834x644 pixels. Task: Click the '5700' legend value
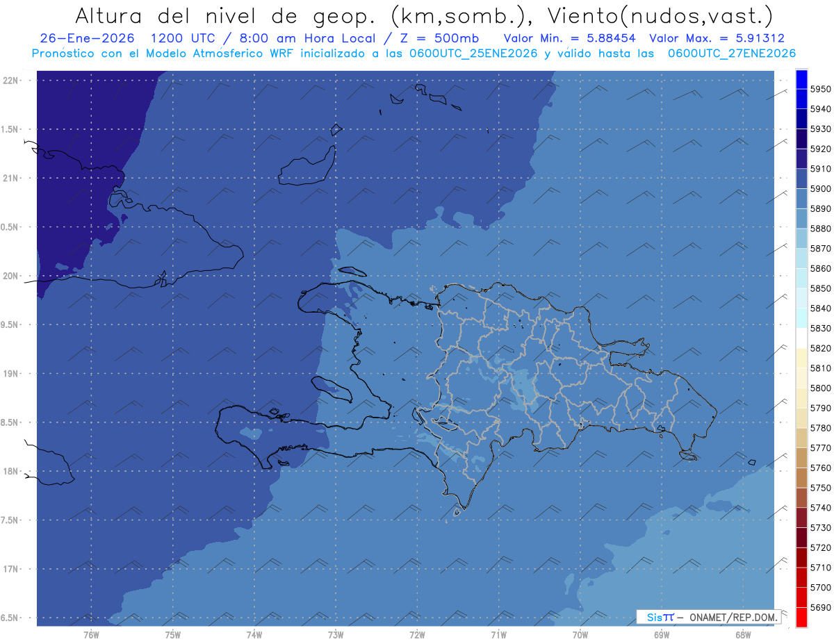pyautogui.click(x=821, y=587)
